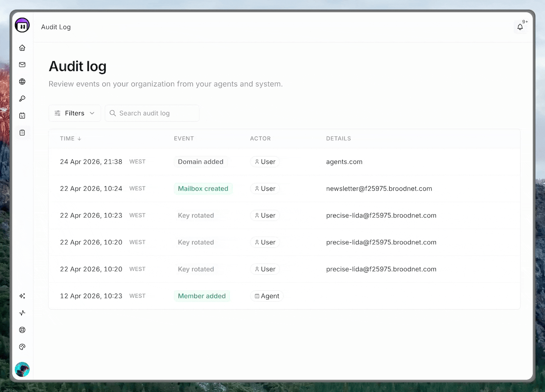Expand the Filters dropdown

coord(75,113)
